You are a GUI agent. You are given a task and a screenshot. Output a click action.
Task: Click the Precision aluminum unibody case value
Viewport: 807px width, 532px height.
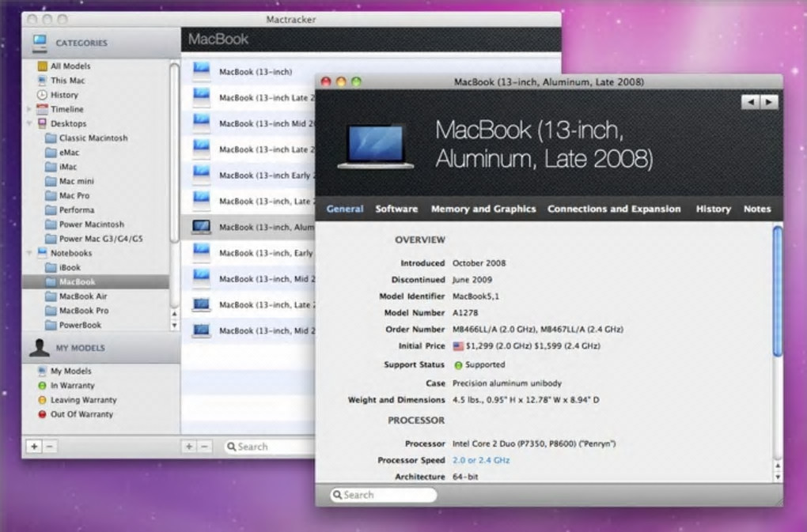507,383
